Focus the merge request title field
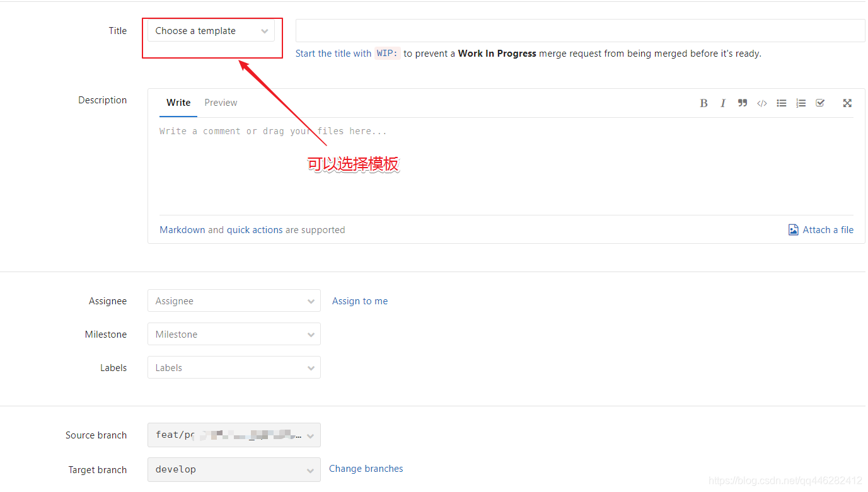Viewport: 868px width, 492px height. 581,31
